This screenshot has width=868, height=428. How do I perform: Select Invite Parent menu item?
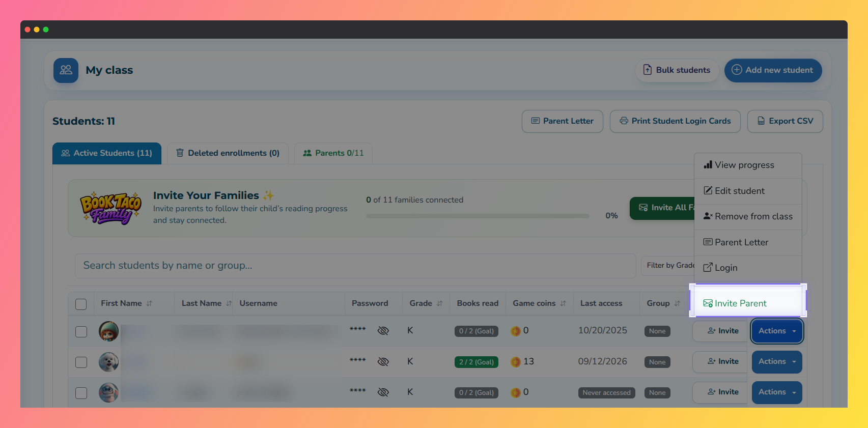(748, 303)
